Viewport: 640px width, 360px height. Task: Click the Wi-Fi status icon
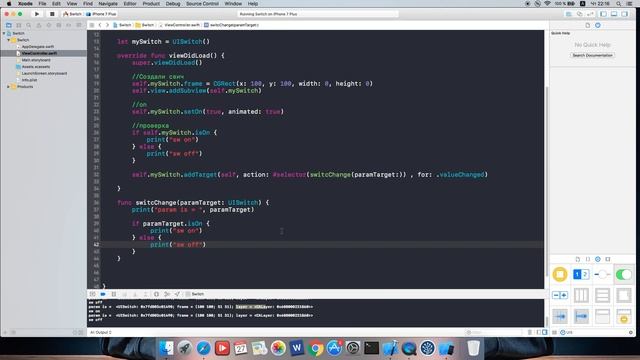(x=547, y=4)
